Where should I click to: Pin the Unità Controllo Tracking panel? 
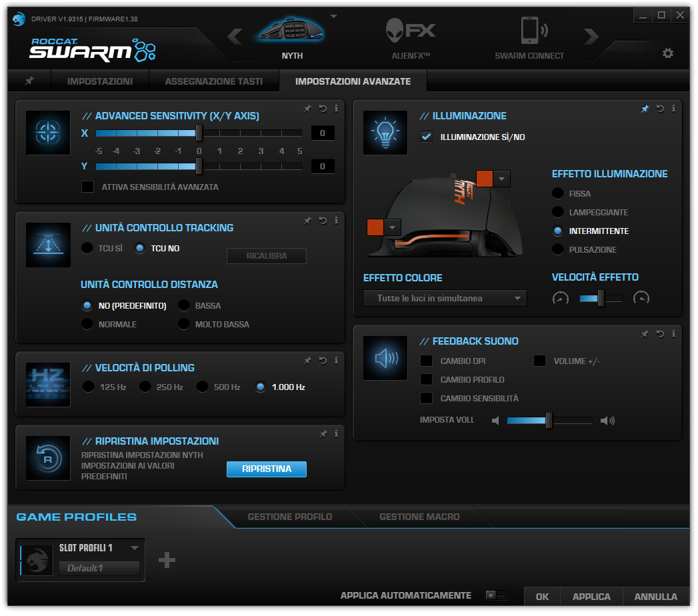307,221
